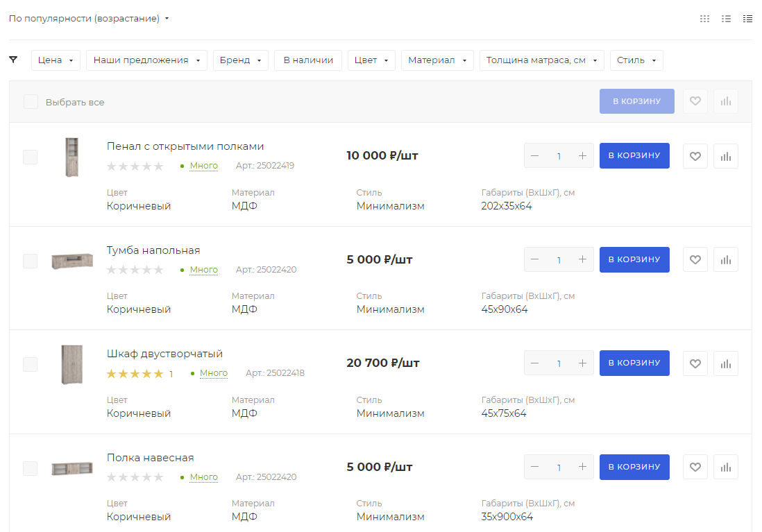Click dimensions value 202x35x64
This screenshot has height=532, width=762.
(507, 206)
